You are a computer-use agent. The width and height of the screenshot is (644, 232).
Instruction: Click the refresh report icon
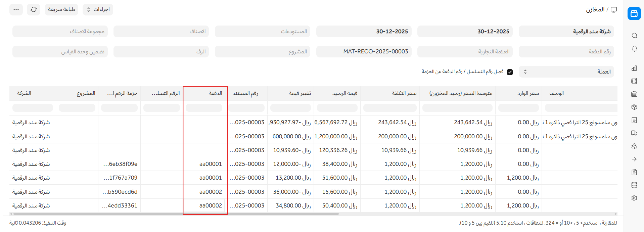pyautogui.click(x=34, y=9)
